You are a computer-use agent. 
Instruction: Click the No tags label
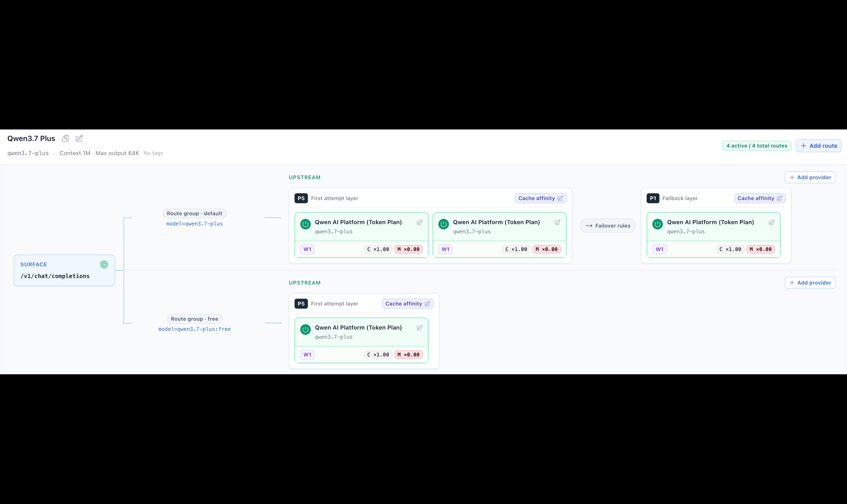153,153
